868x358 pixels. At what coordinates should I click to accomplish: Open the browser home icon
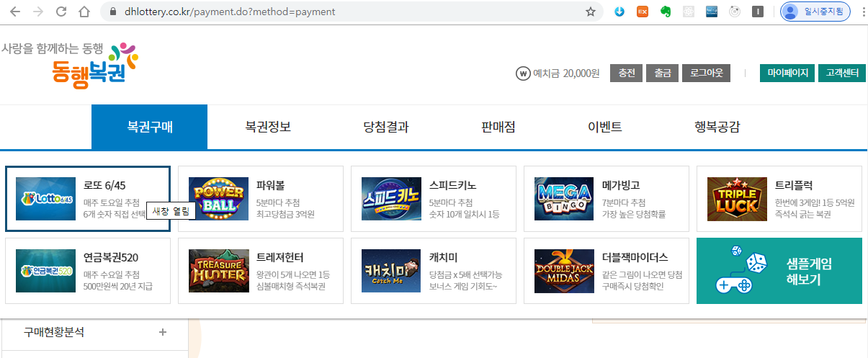point(84,12)
